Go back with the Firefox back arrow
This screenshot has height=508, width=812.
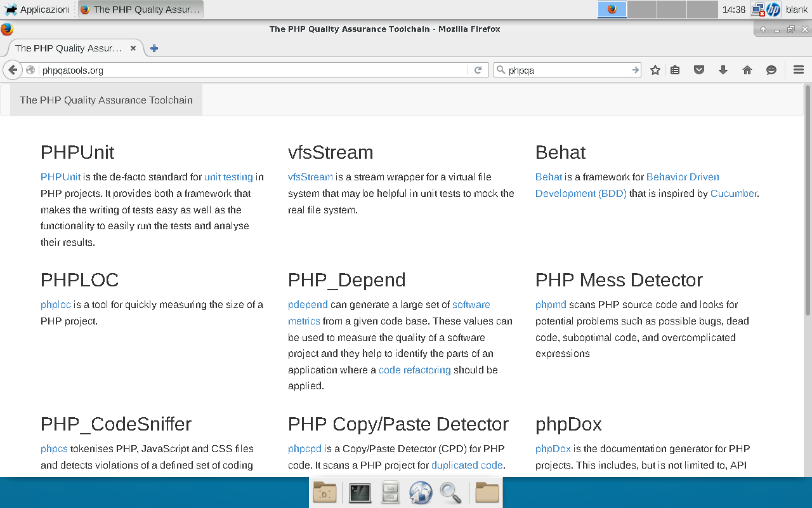point(12,70)
